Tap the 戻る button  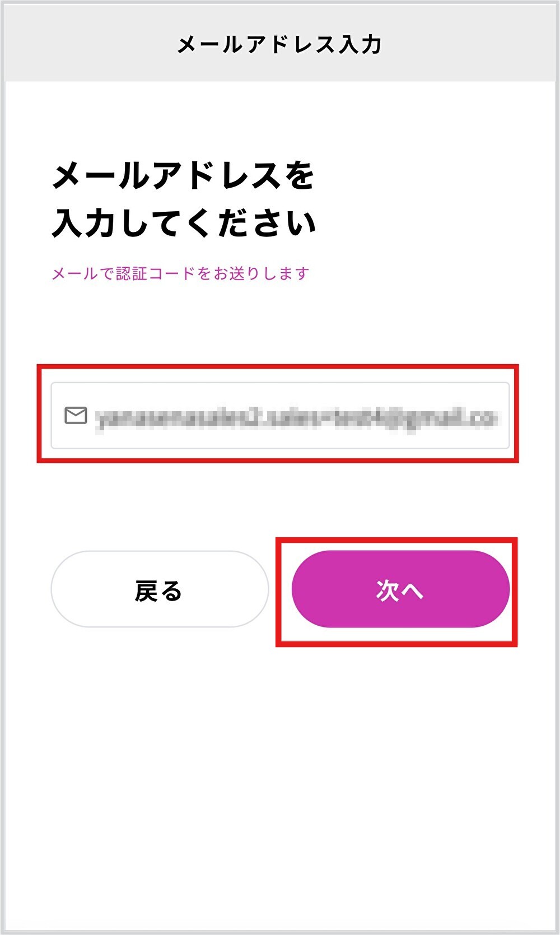pos(160,589)
